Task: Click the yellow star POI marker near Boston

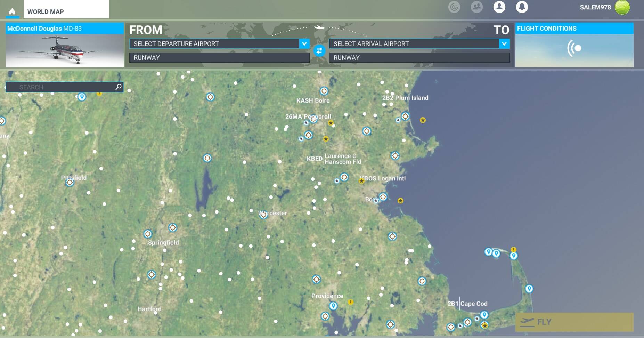Action: pyautogui.click(x=401, y=200)
